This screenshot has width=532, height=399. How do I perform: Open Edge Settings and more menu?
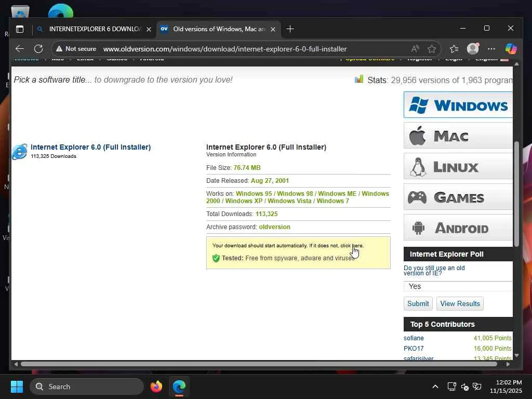pos(491,49)
